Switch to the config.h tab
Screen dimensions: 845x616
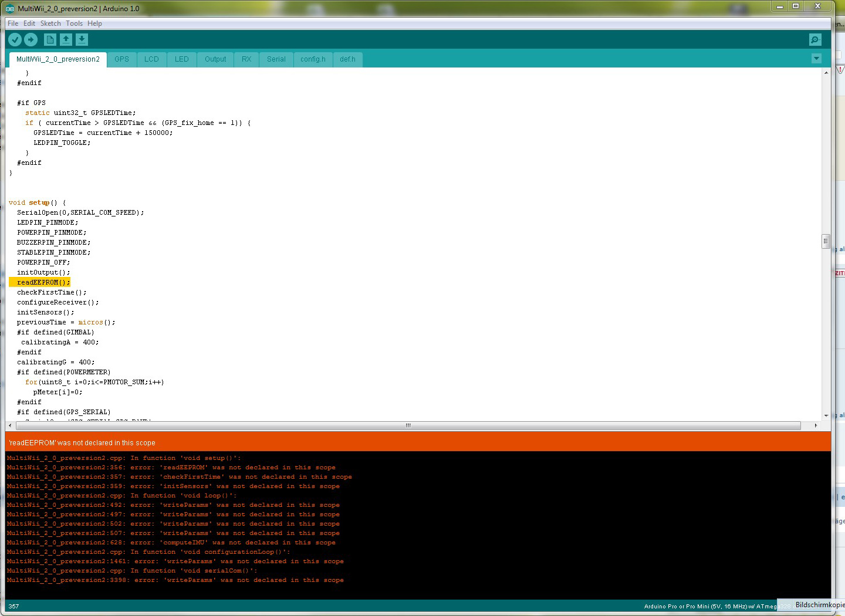313,59
